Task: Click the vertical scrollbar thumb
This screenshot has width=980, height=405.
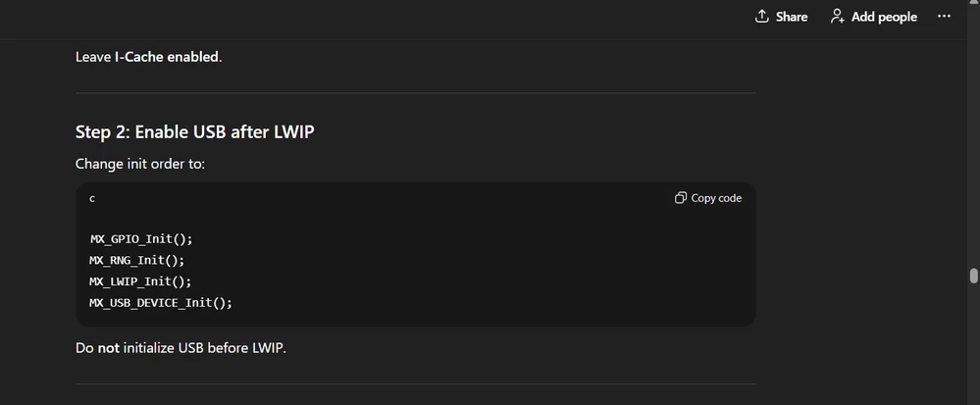Action: pyautogui.click(x=973, y=276)
